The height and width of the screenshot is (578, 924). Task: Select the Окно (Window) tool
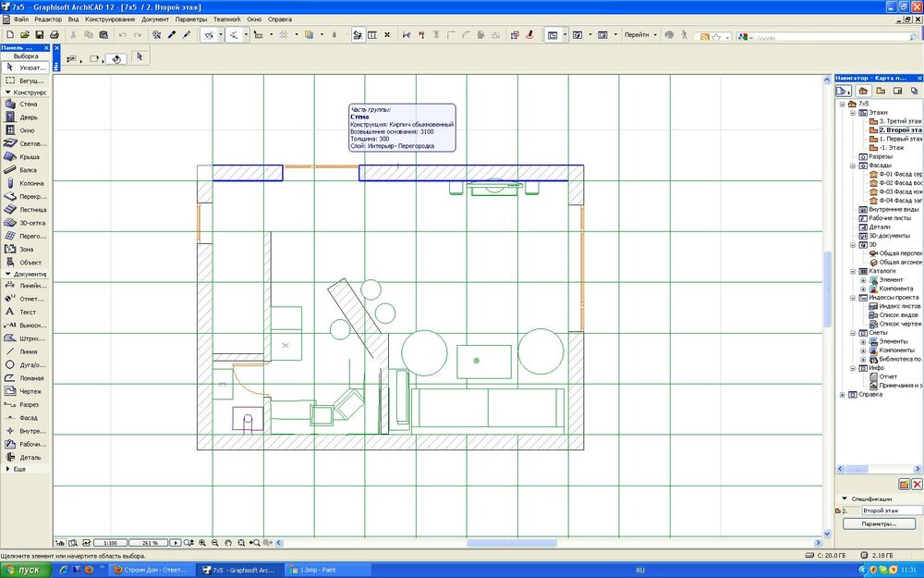pyautogui.click(x=26, y=130)
